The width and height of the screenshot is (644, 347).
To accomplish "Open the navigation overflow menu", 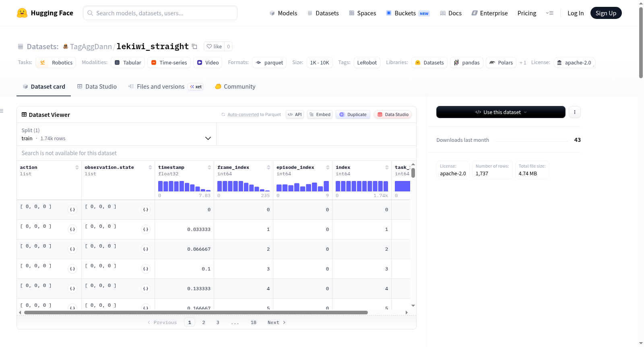I will tap(549, 13).
